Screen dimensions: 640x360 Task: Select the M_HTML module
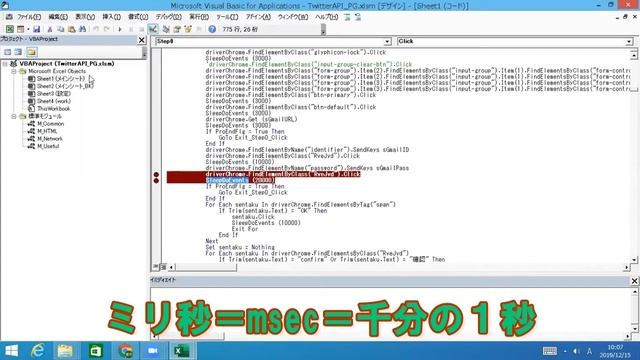click(47, 131)
